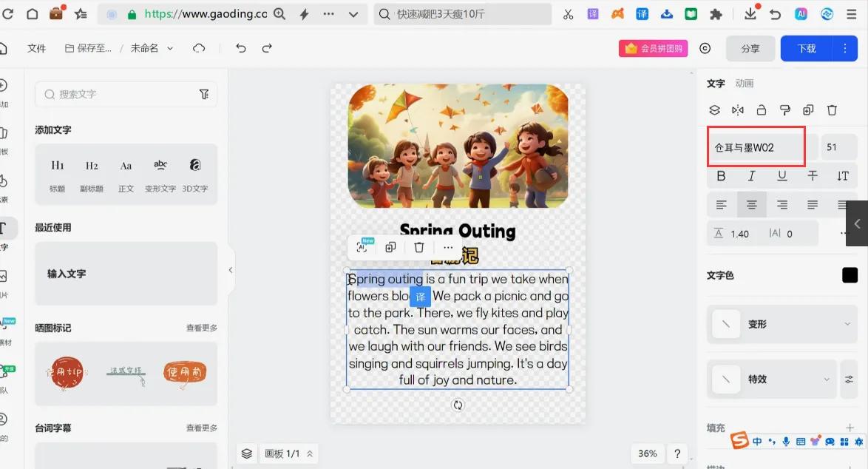
Task: Open the black 文字色 color swatch
Action: click(850, 275)
